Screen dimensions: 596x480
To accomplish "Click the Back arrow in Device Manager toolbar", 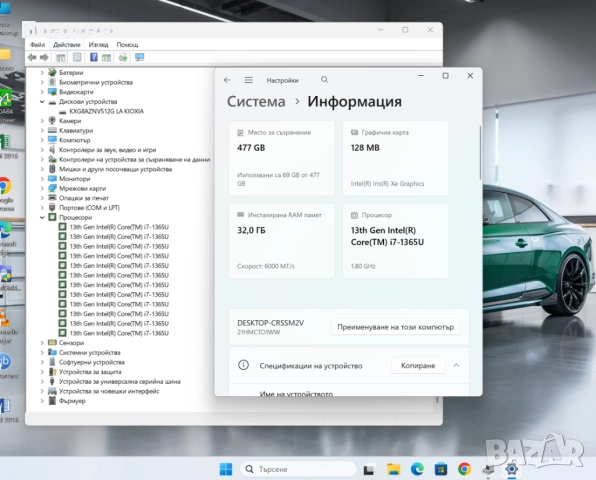I will click(x=32, y=57).
